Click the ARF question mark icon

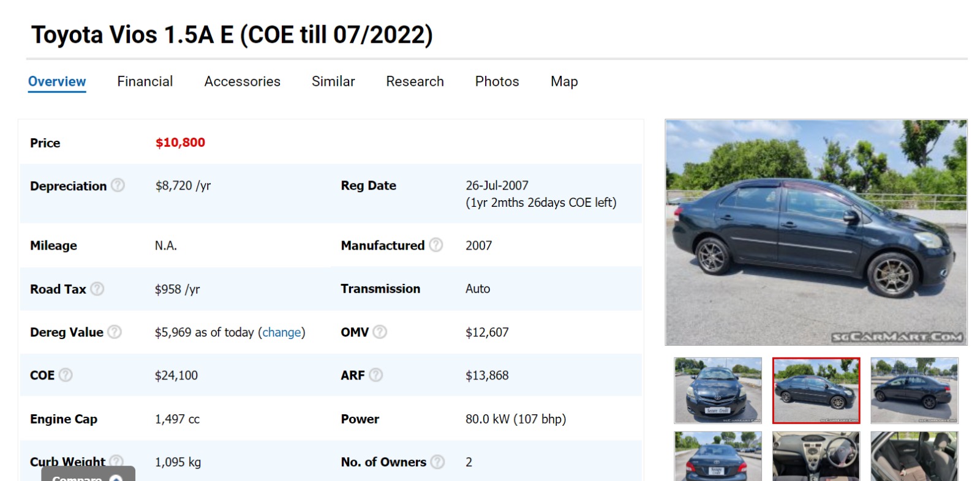click(x=376, y=375)
